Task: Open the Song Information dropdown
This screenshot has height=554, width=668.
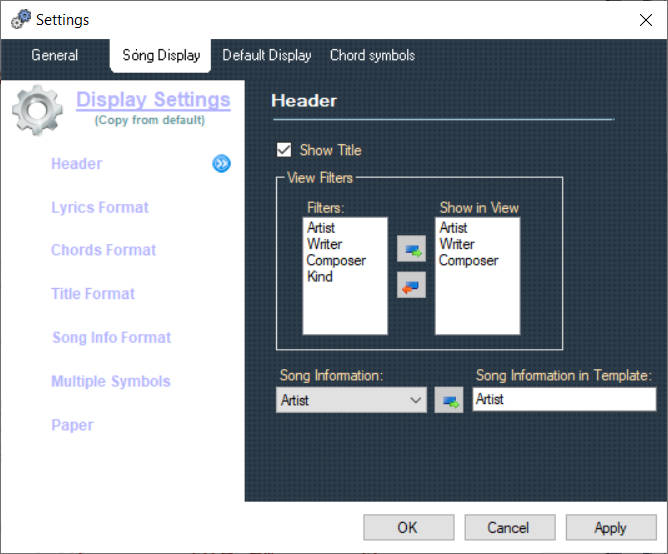Action: click(x=352, y=400)
